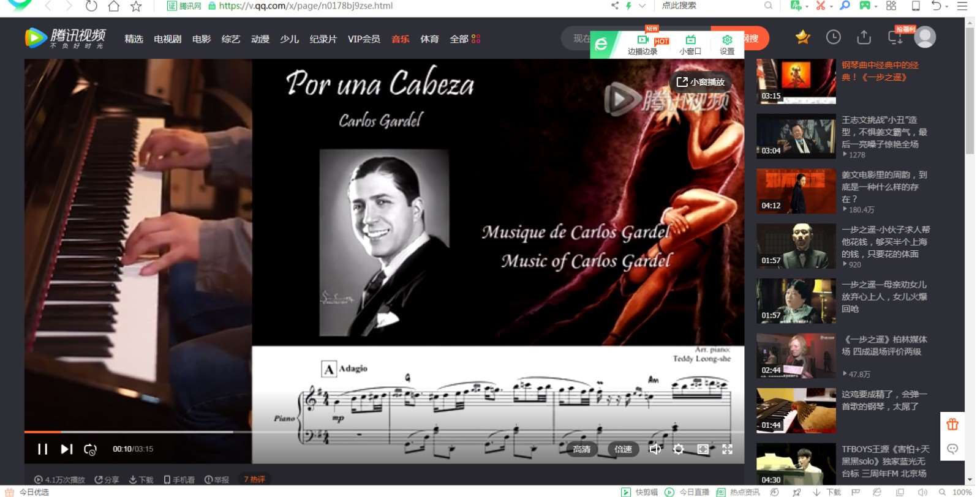Viewport: 980px width, 497px height.
Task: Open the 倍速 playback speed menu
Action: point(623,449)
